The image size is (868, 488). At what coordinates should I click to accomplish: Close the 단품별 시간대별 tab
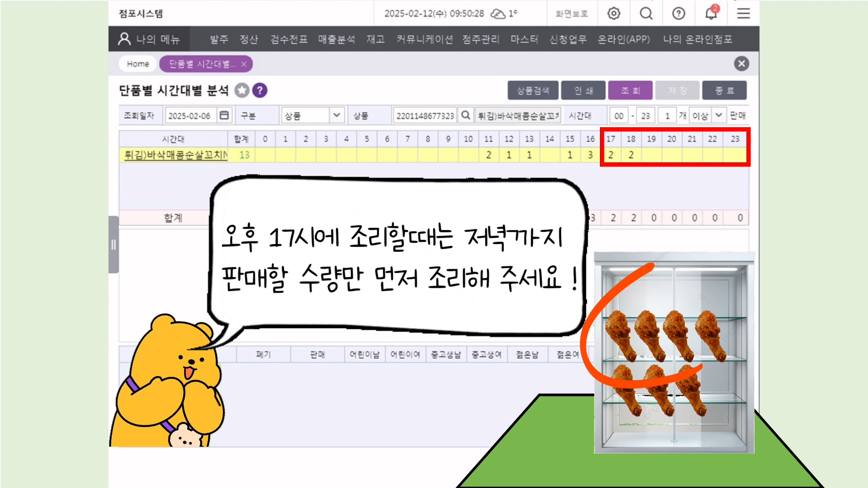(244, 64)
